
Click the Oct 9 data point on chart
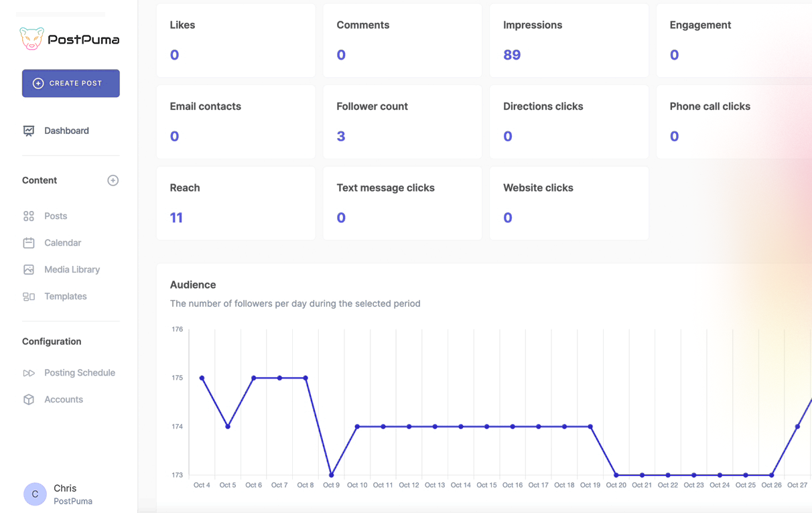332,475
